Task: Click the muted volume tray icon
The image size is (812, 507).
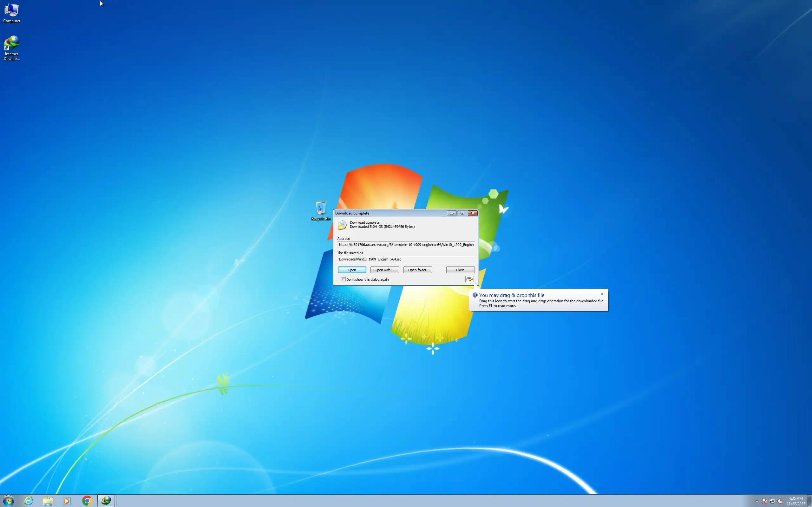Action: click(x=780, y=501)
